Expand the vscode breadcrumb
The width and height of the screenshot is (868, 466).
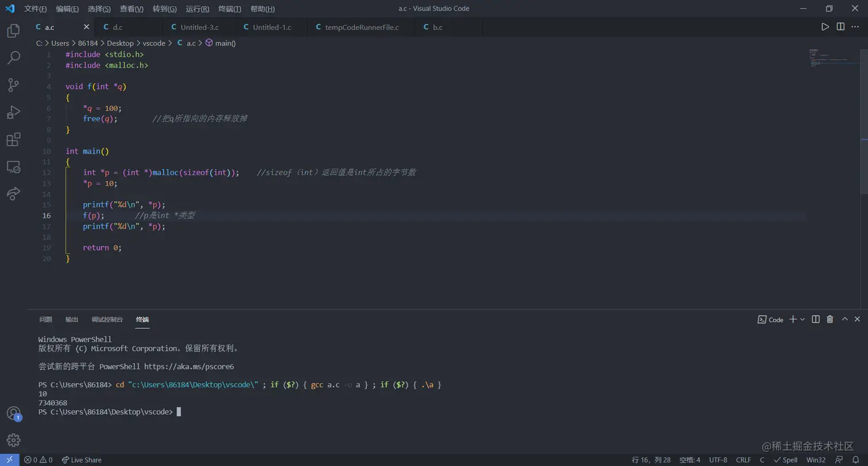[154, 43]
